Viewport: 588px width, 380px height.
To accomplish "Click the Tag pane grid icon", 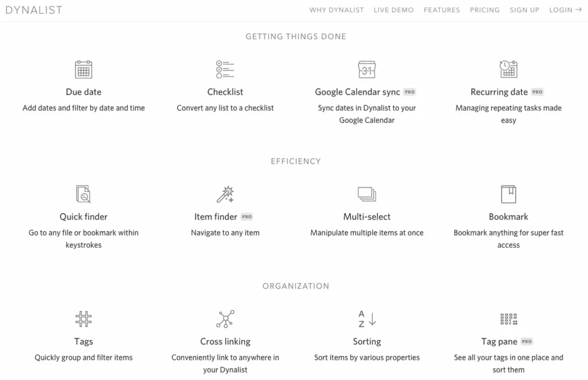I will coord(509,319).
